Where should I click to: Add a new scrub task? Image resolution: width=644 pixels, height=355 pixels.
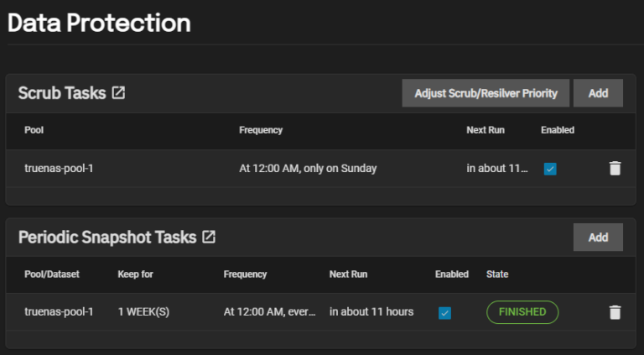pyautogui.click(x=598, y=93)
